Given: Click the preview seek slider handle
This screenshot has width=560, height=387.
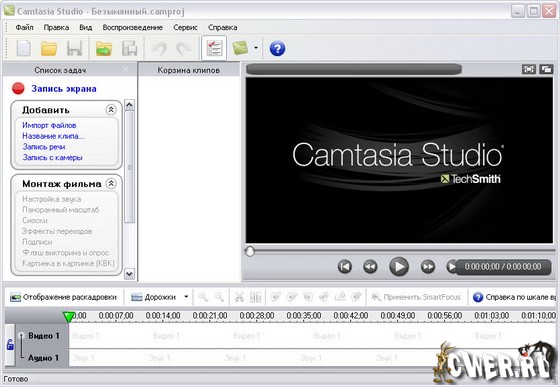Looking at the screenshot, I should click(x=250, y=251).
